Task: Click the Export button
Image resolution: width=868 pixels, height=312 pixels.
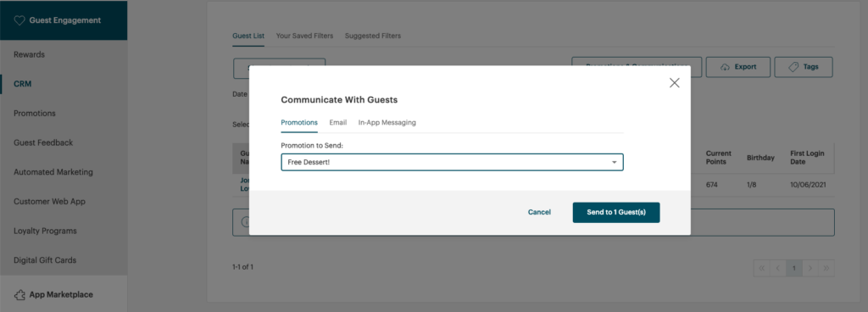Action: (738, 67)
